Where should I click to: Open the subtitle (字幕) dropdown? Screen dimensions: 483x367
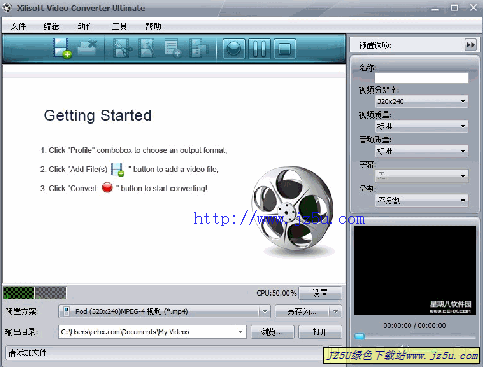point(421,175)
